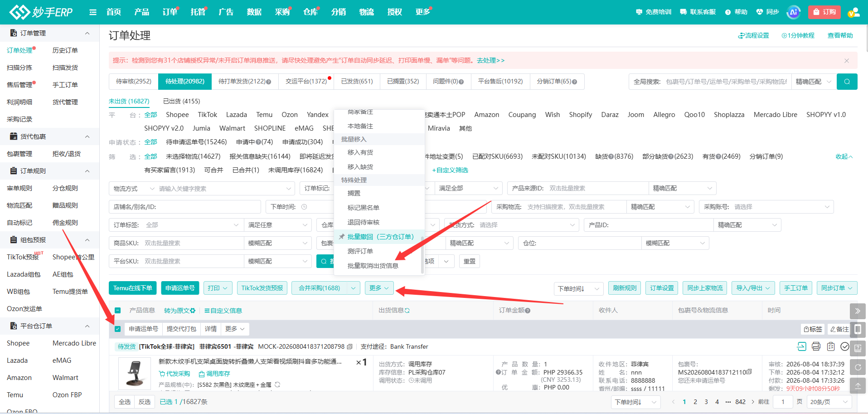The image size is (868, 414).
Task: Click the 帮助 question-mark icon in the header
Action: 728,12
